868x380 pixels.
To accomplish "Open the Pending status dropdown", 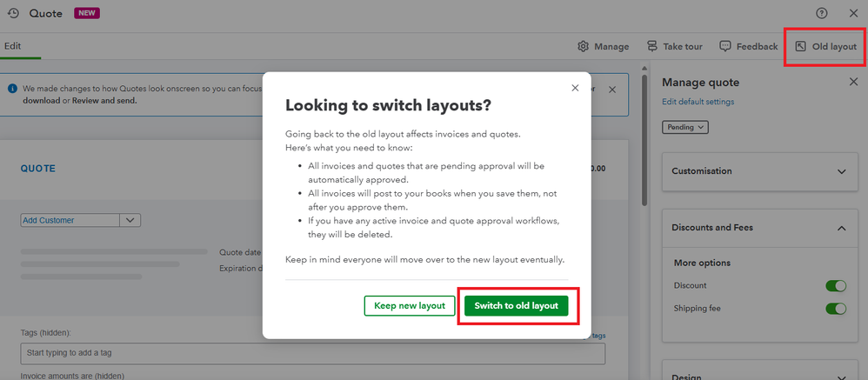I will (x=685, y=127).
